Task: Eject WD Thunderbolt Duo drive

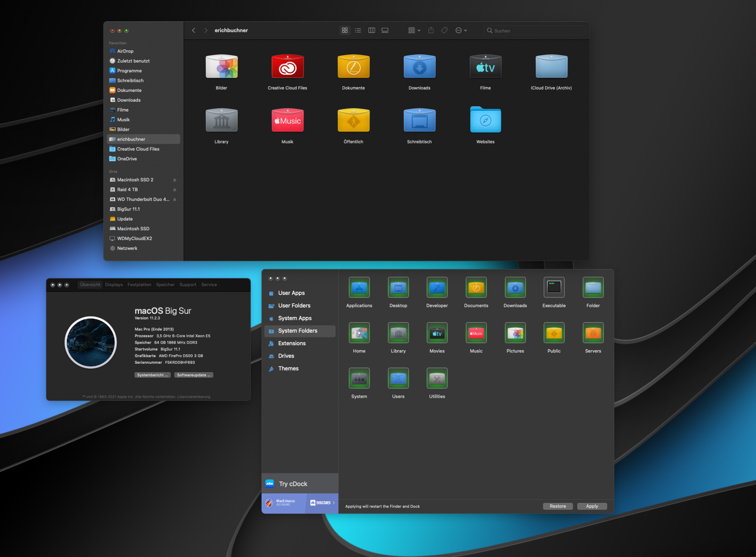Action: tap(175, 200)
